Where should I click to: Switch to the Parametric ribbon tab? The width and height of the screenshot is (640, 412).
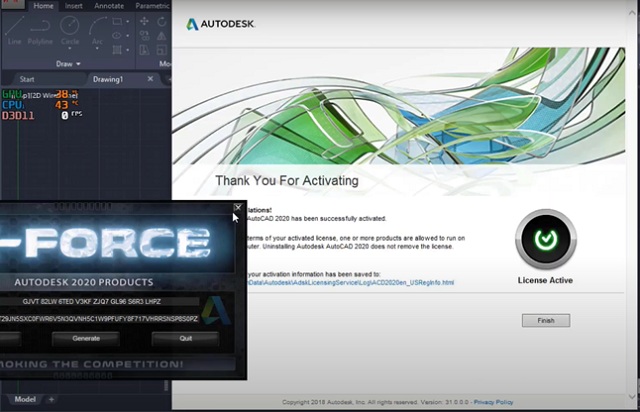point(152,6)
